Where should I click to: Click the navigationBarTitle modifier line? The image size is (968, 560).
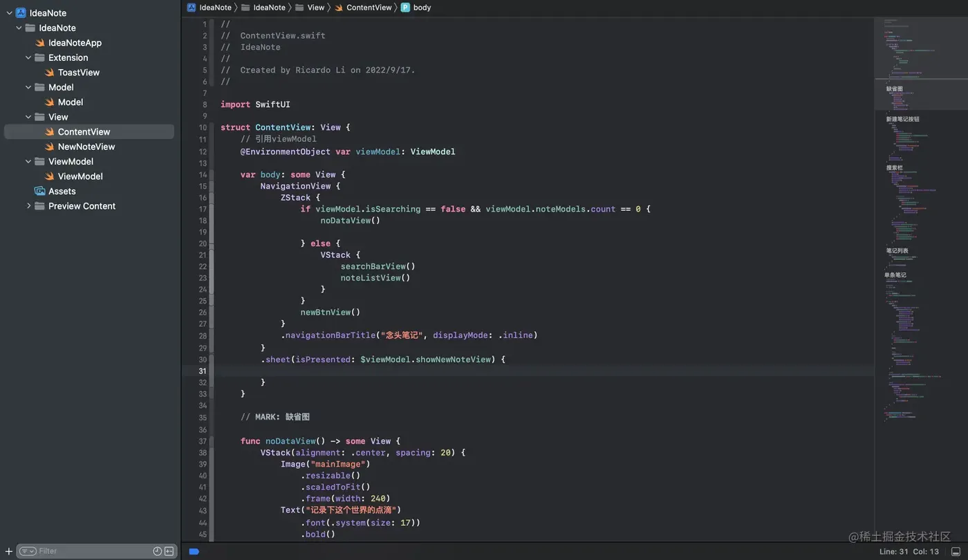click(409, 335)
